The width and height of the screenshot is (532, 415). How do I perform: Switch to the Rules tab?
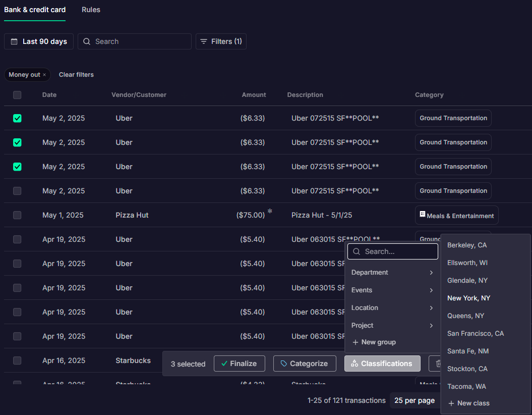pyautogui.click(x=91, y=10)
